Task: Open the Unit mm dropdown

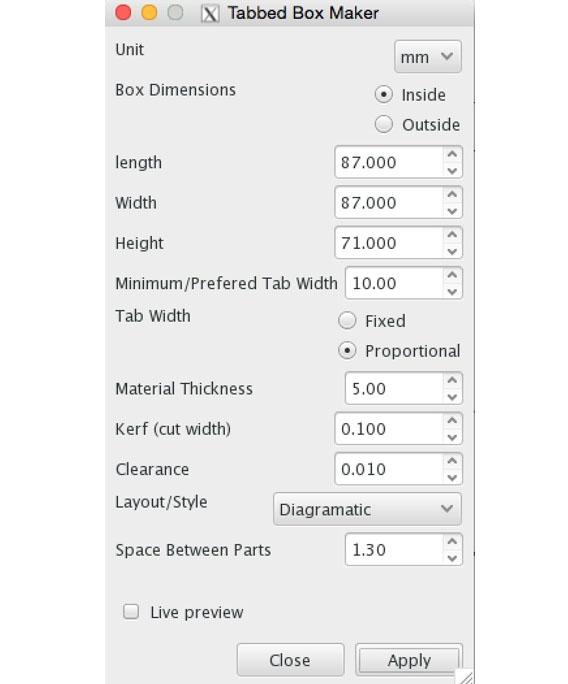Action: [428, 57]
